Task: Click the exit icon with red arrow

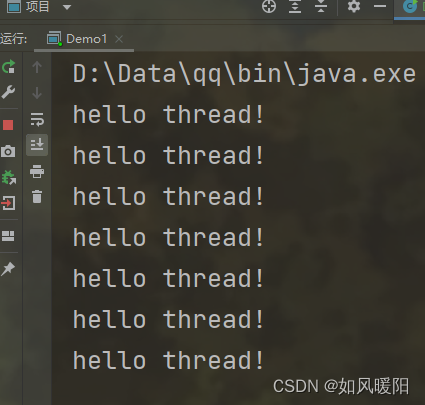Action: 8,203
